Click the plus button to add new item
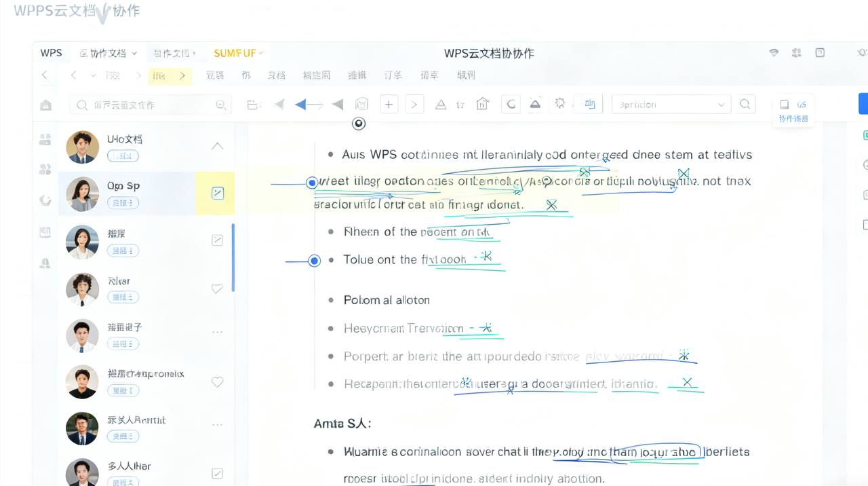 390,104
